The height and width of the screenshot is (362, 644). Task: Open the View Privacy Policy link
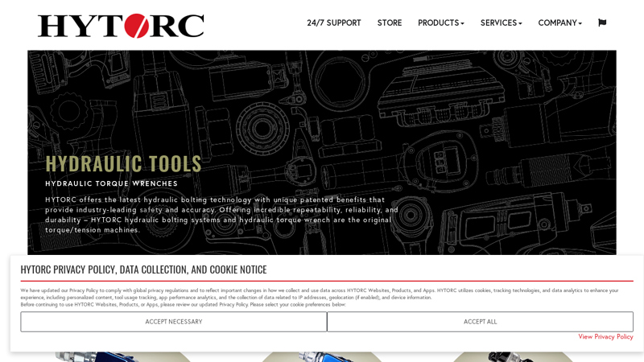(x=605, y=336)
